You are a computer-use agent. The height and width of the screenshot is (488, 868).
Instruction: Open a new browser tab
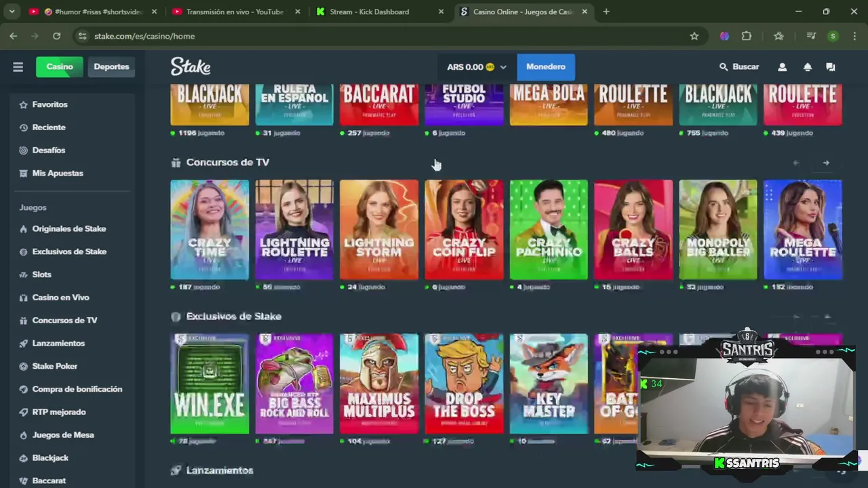[606, 12]
